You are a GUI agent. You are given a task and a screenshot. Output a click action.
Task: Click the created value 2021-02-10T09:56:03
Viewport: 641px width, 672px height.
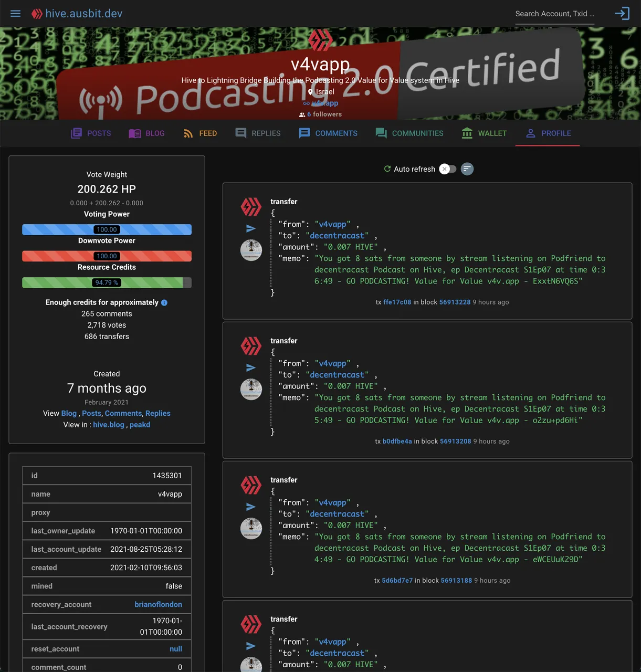tap(146, 568)
